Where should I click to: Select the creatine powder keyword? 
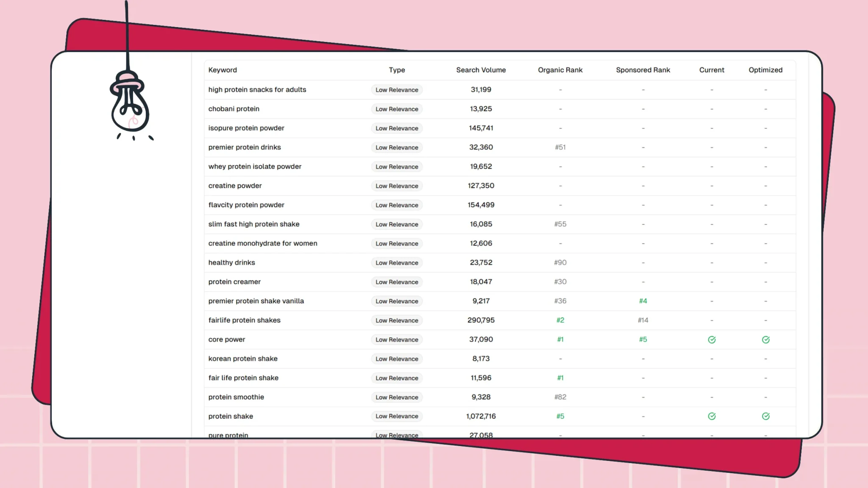tap(235, 186)
